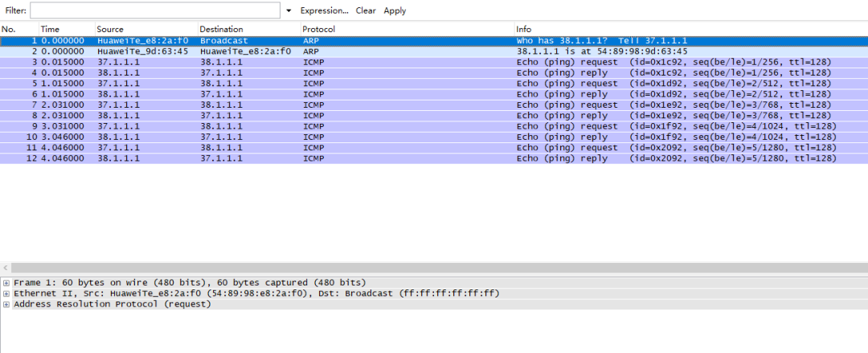
Task: Click time 3.031000 of packet 9
Action: [63, 126]
